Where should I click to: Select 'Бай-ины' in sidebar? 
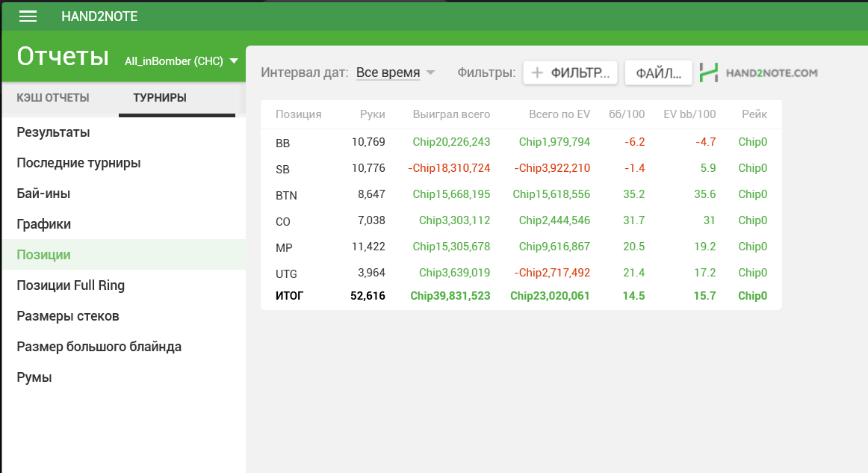click(43, 194)
